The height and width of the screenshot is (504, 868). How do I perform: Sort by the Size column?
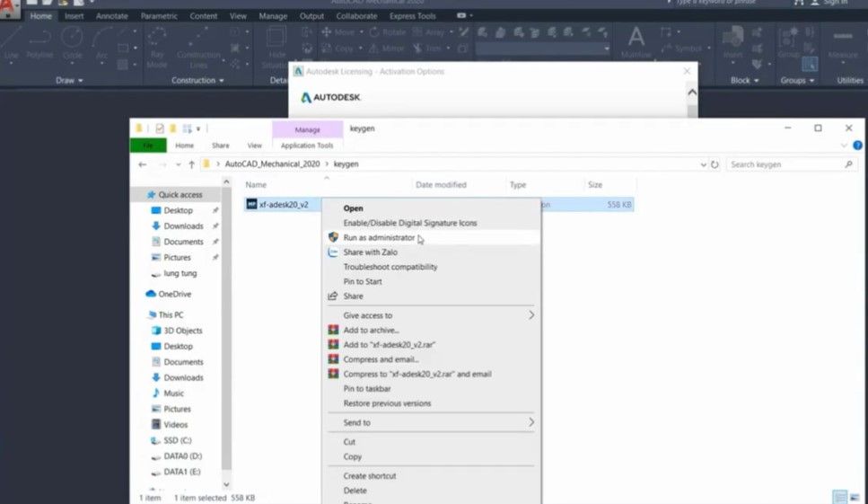pos(595,185)
